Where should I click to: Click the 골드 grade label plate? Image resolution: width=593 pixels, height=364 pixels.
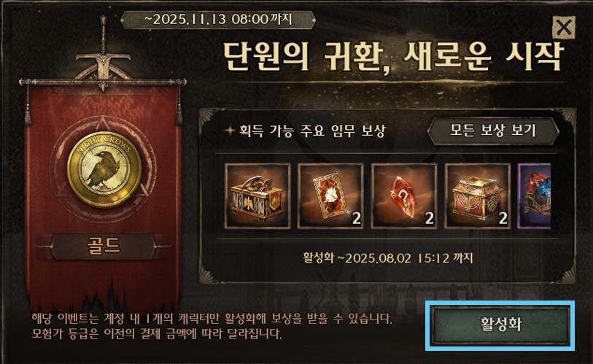tap(104, 246)
